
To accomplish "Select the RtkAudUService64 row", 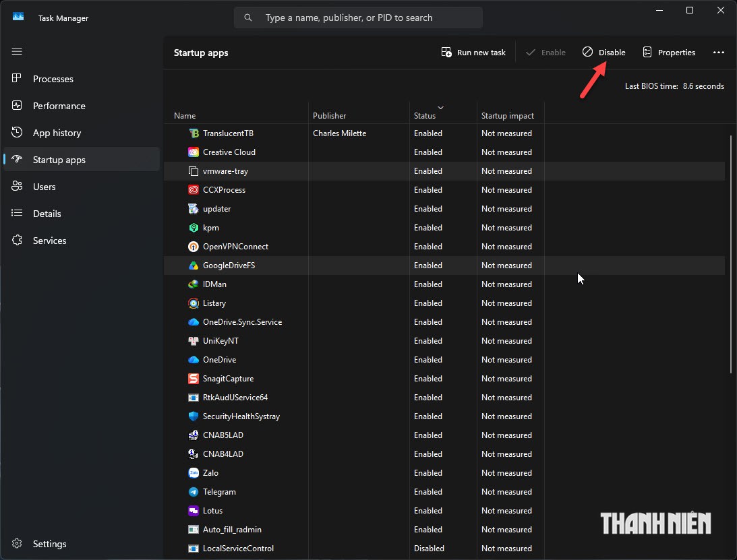I will (444, 398).
